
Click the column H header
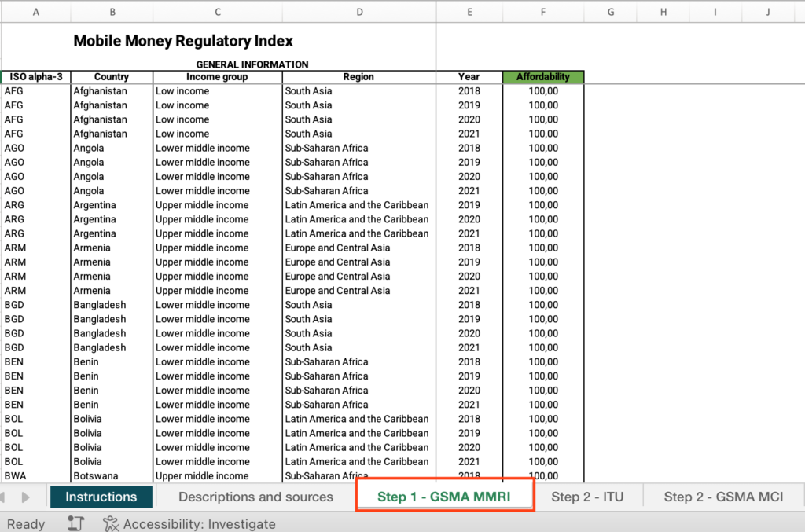pyautogui.click(x=663, y=12)
